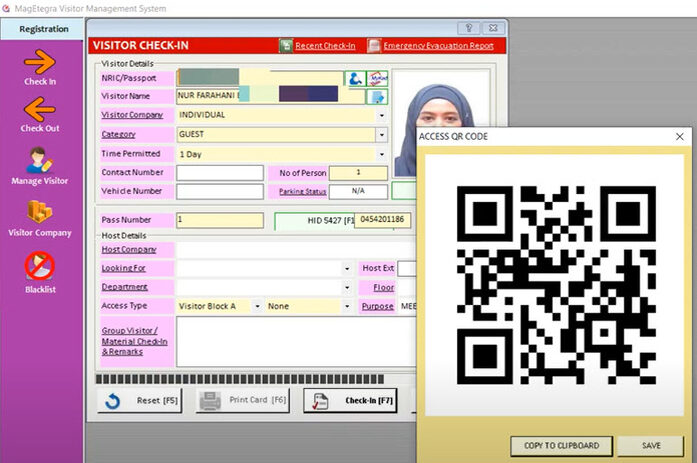Click the Floor link
697x463 pixels.
[x=384, y=287]
